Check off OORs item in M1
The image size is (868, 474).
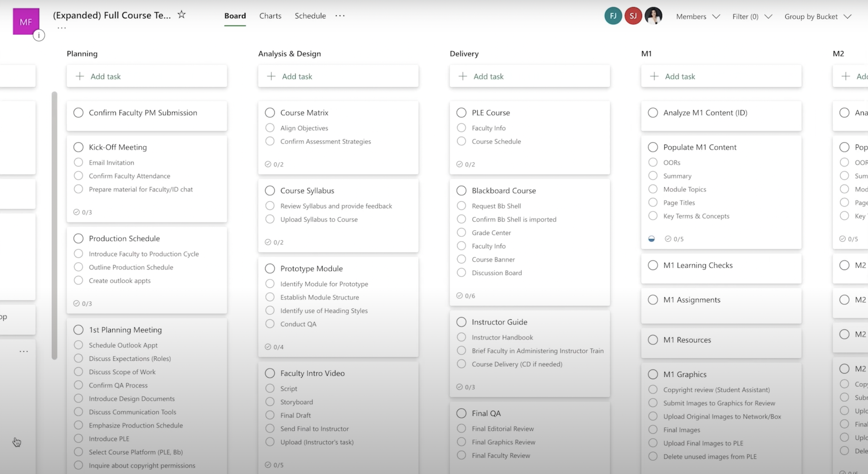click(653, 162)
